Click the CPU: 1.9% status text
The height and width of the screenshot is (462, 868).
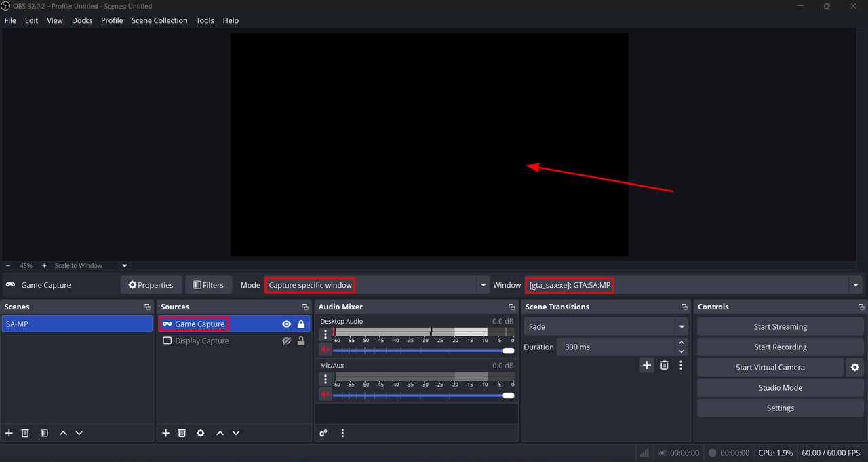(x=776, y=453)
